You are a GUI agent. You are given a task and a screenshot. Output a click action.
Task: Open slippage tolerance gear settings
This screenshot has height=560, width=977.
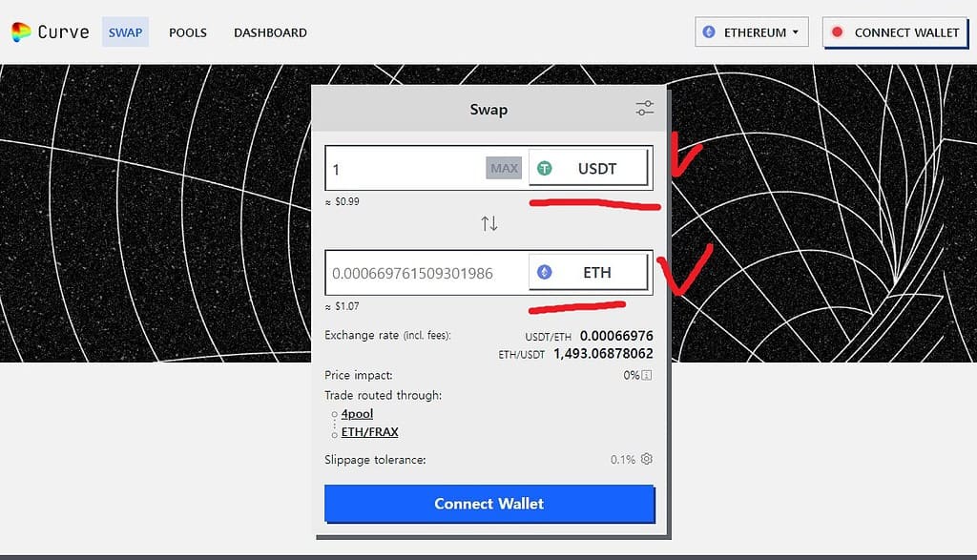pyautogui.click(x=647, y=459)
